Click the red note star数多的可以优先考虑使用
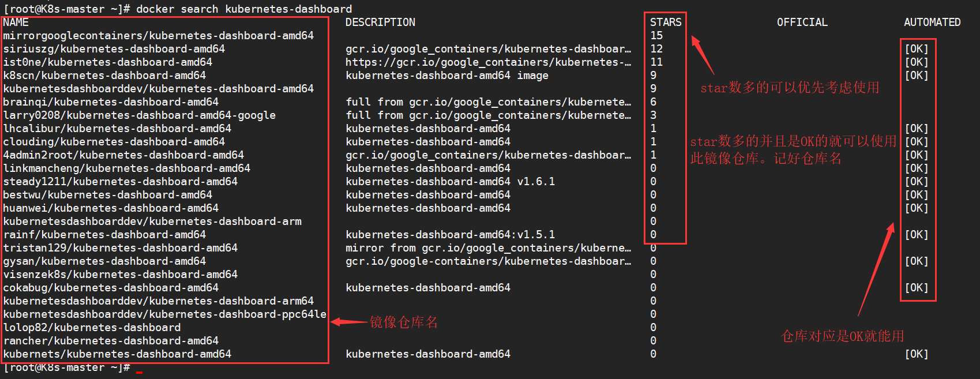980x379 pixels. click(x=790, y=88)
